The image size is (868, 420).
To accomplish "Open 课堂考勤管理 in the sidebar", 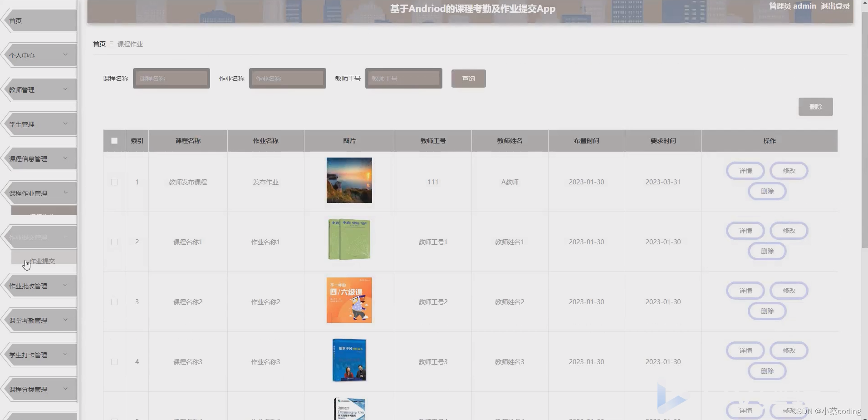I will tap(40, 321).
